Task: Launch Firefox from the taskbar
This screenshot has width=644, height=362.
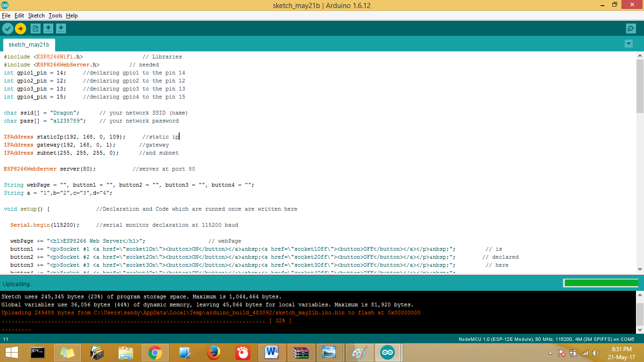Action: coord(214,353)
